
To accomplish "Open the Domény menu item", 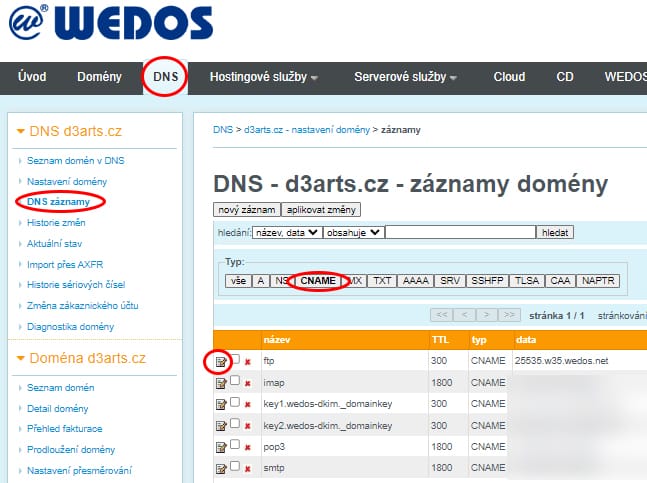I will pos(99,77).
